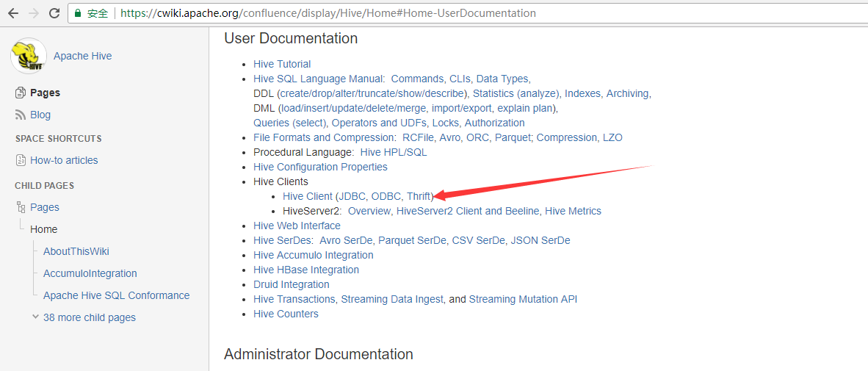The width and height of the screenshot is (868, 371).
Task: Open the Thrift link
Action: pyautogui.click(x=419, y=196)
